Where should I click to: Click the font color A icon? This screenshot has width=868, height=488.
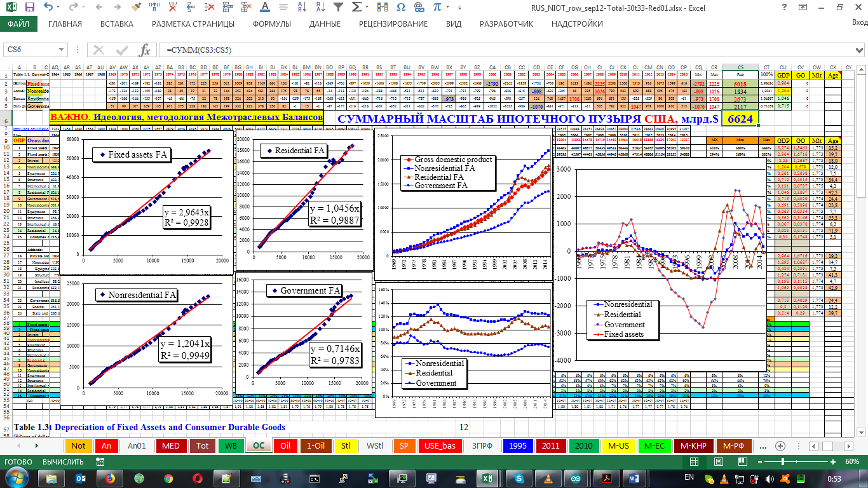tap(266, 8)
